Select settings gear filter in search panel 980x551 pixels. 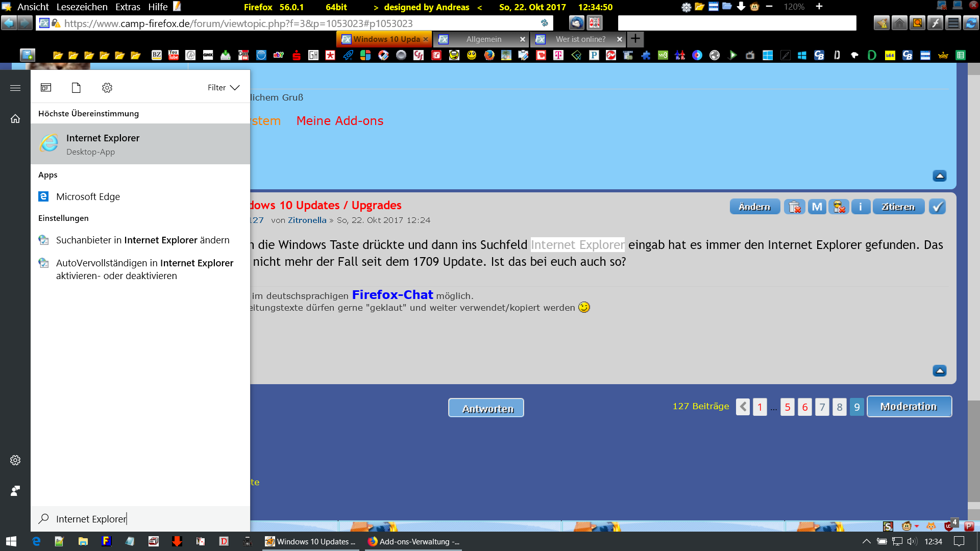click(x=107, y=88)
